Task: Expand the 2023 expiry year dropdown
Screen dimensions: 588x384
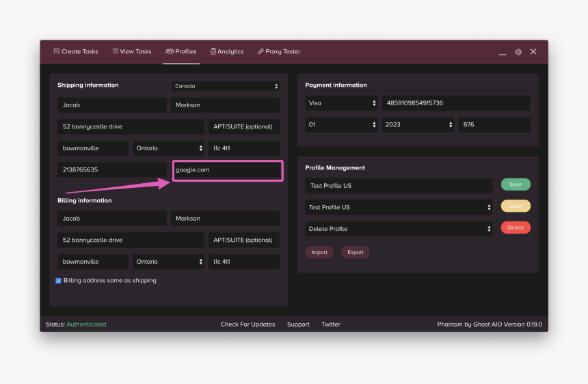Action: (418, 125)
